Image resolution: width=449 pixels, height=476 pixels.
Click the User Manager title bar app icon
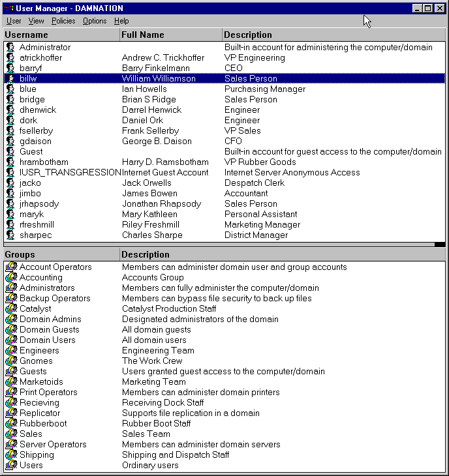point(8,8)
